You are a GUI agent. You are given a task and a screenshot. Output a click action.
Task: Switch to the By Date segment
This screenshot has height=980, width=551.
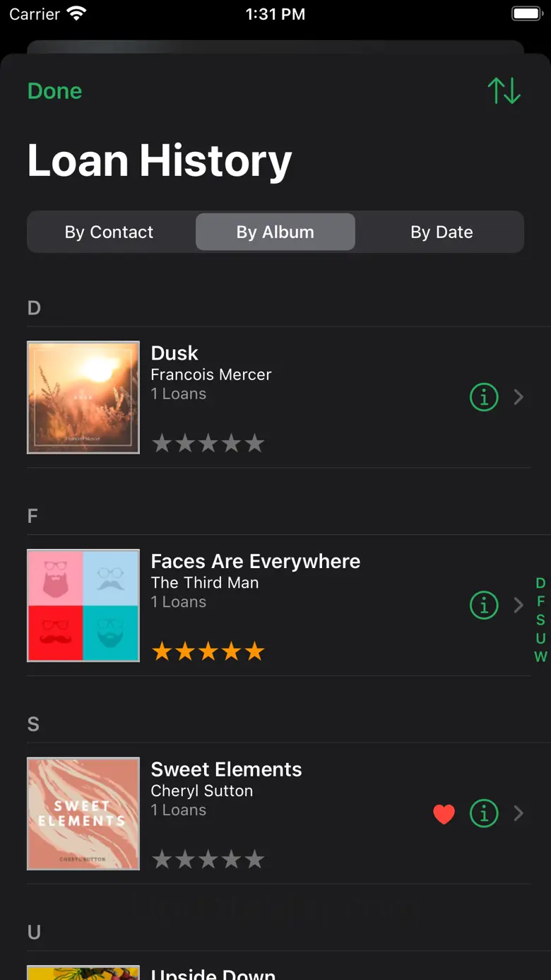tap(442, 232)
